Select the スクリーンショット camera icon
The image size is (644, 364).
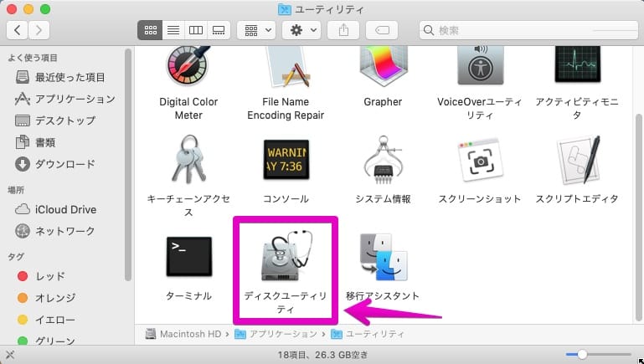click(481, 160)
